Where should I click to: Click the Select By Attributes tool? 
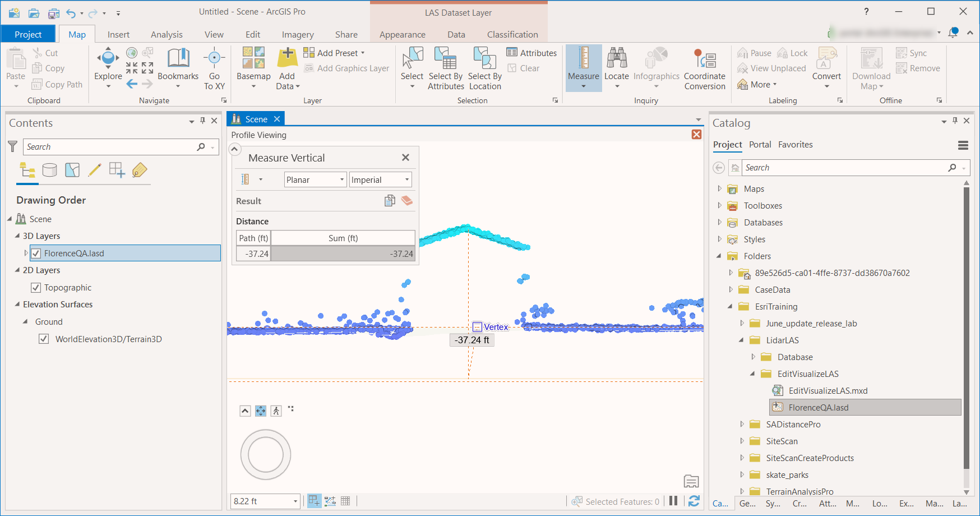coord(446,59)
